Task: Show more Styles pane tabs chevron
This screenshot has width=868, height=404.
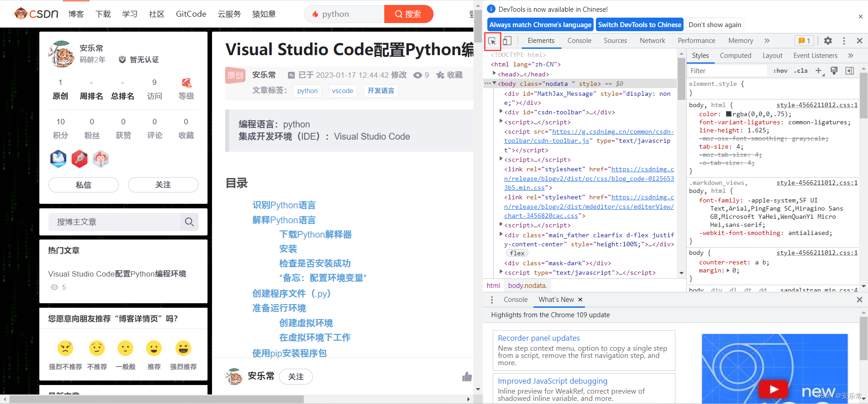Action: pos(850,56)
